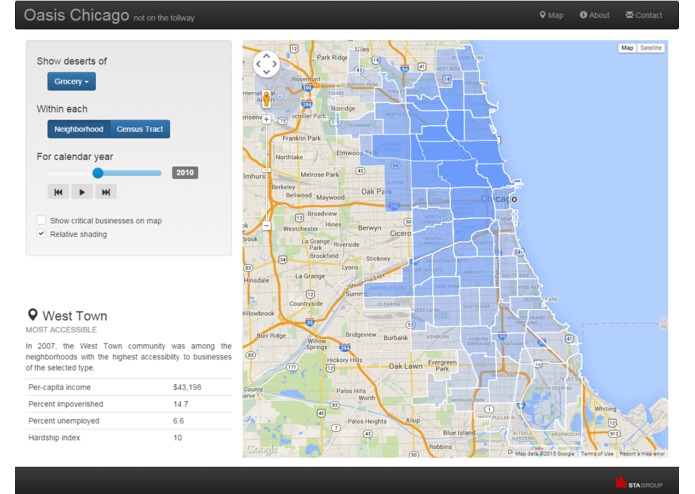Click the Map pin icon in navbar
Viewport: 695px width, 494px height.
(543, 15)
